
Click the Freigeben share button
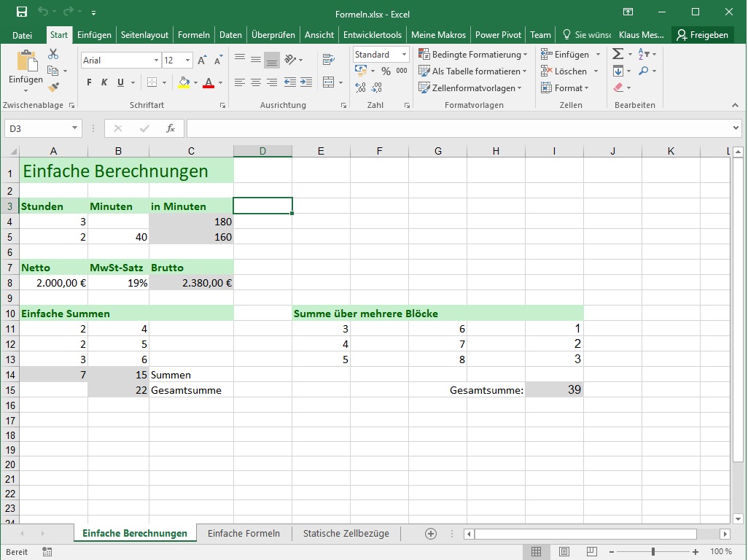coord(702,35)
